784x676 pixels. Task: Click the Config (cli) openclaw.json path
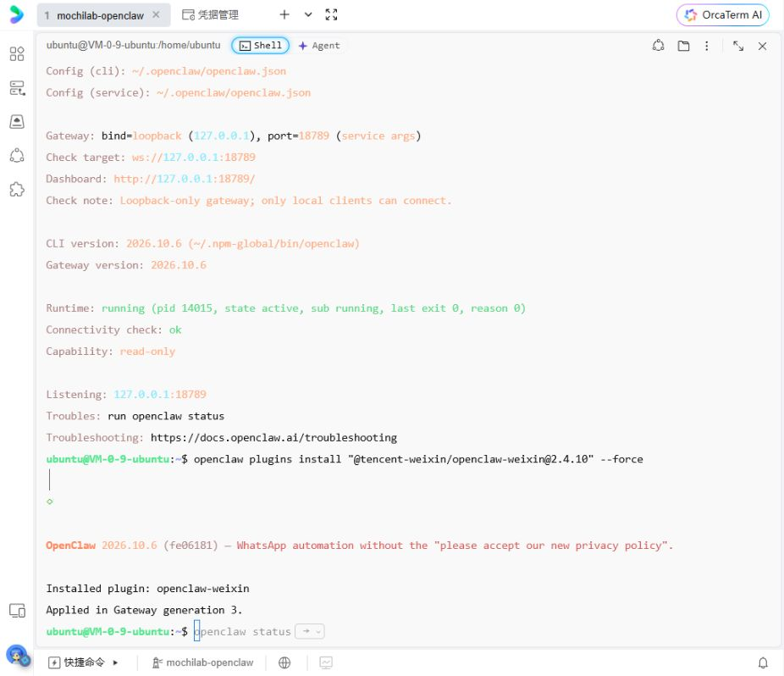[x=209, y=71]
